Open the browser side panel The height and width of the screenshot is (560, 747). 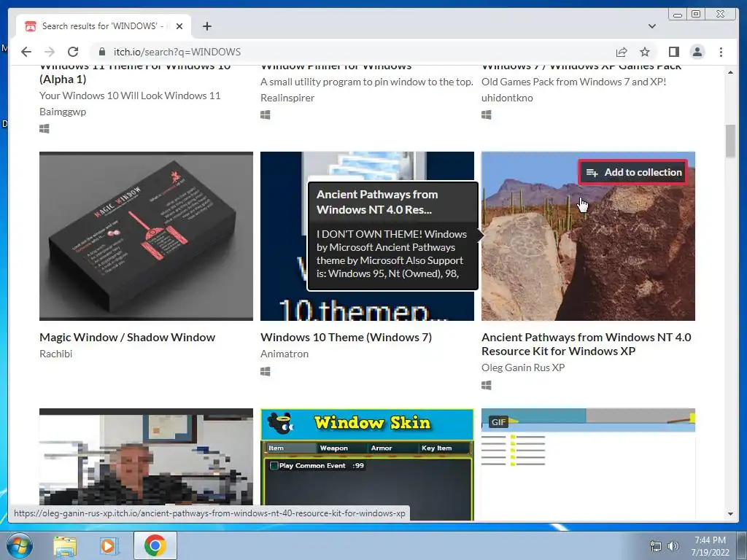(673, 52)
